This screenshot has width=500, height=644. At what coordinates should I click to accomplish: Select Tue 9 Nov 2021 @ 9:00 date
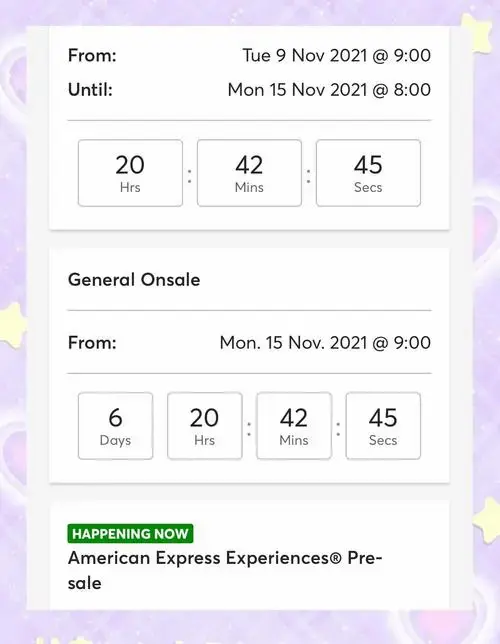click(x=336, y=55)
